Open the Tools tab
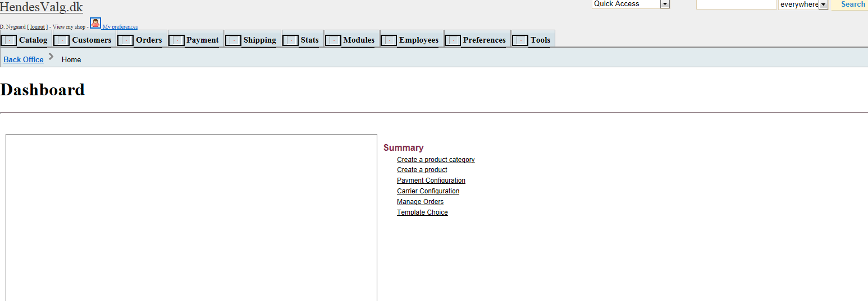 tap(540, 40)
